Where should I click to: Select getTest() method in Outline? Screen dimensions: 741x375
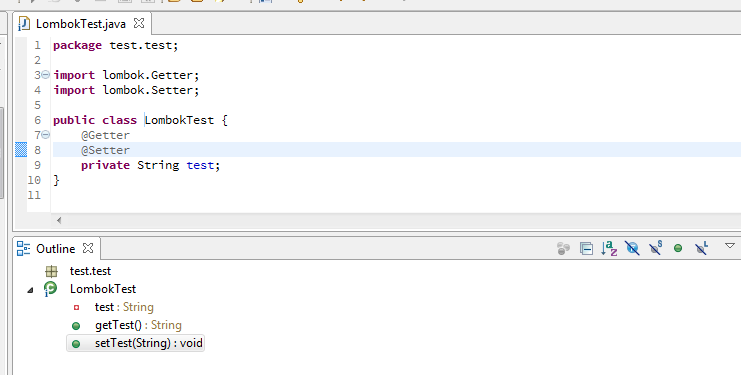pyautogui.click(x=138, y=325)
